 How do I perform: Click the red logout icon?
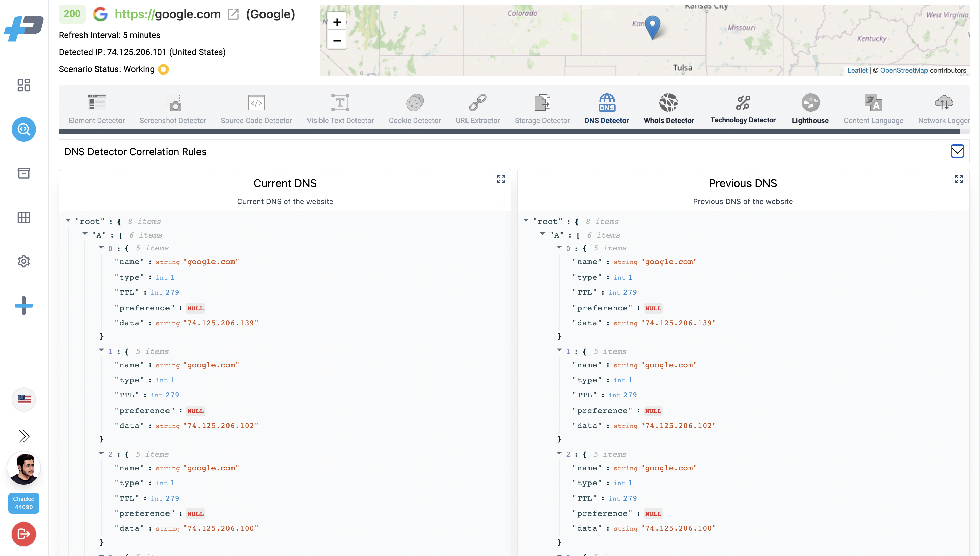24,534
